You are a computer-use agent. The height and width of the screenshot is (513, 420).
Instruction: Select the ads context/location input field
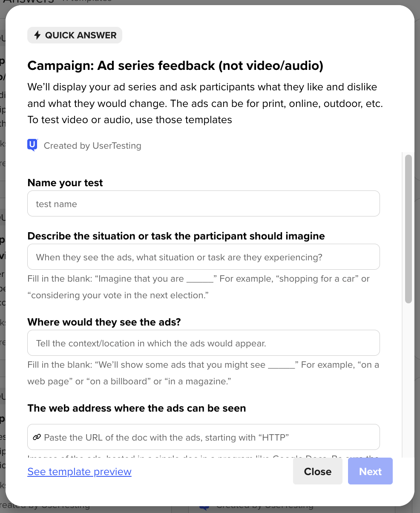click(x=203, y=343)
